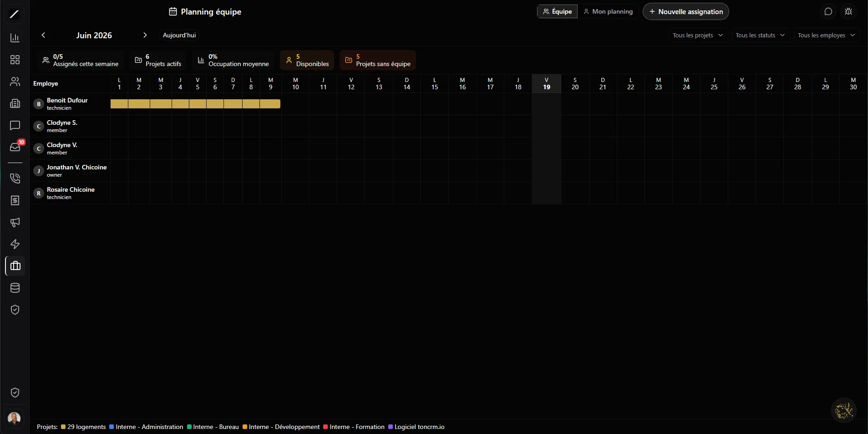Image resolution: width=868 pixels, height=434 pixels.
Task: Select Clodyne V. employee row
Action: click(x=71, y=148)
